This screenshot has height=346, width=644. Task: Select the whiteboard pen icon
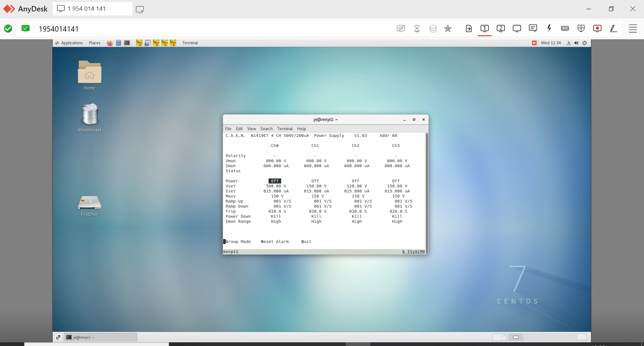[613, 29]
